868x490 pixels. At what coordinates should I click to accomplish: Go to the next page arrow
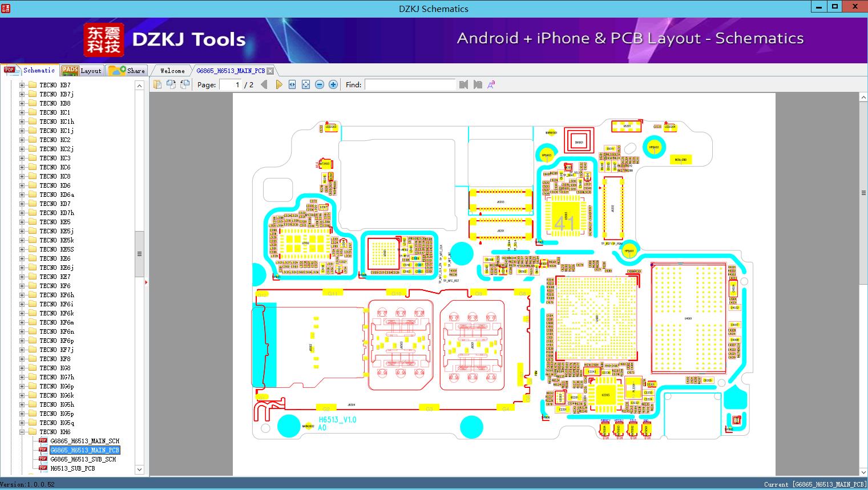[x=278, y=84]
